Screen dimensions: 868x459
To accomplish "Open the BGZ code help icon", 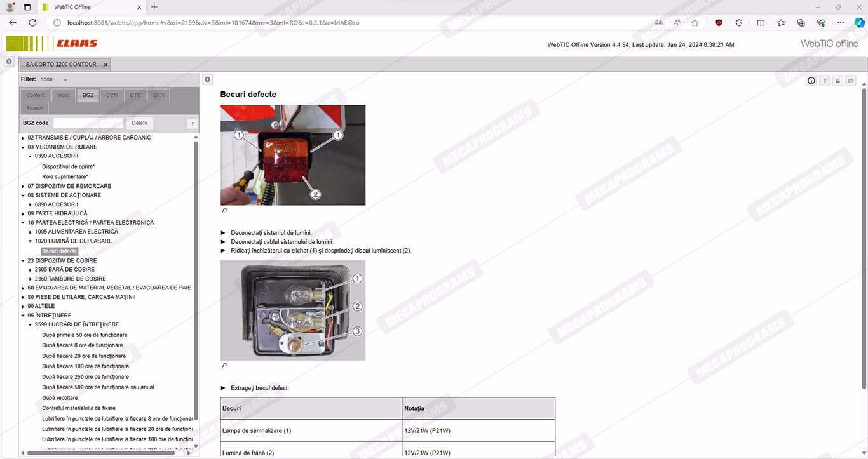I will [192, 124].
